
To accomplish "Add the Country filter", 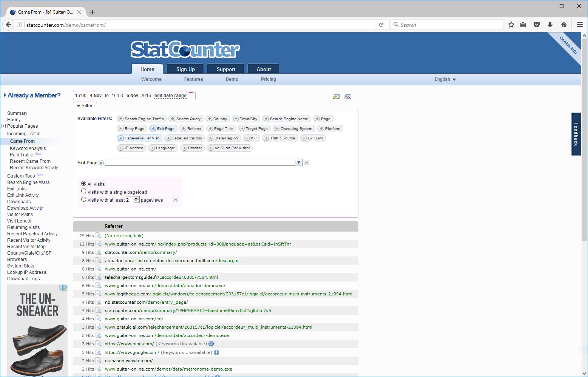I will (x=218, y=118).
